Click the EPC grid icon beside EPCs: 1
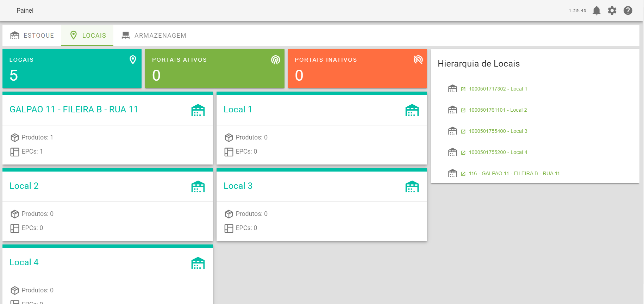644x304 pixels. tap(15, 152)
